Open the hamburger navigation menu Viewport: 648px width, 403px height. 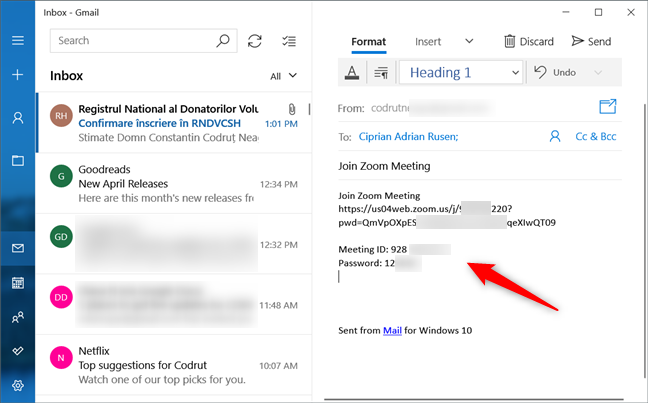point(18,41)
